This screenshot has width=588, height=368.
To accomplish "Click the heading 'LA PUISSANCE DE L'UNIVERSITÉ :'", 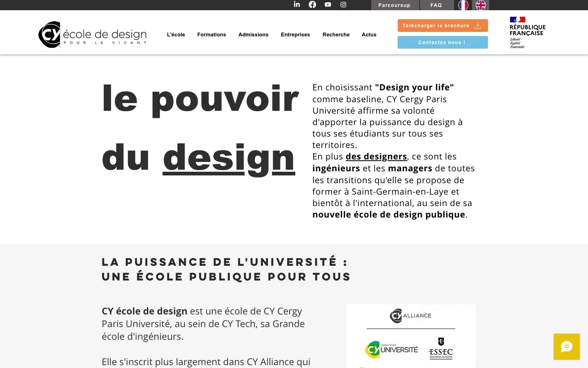I will (x=225, y=262).
